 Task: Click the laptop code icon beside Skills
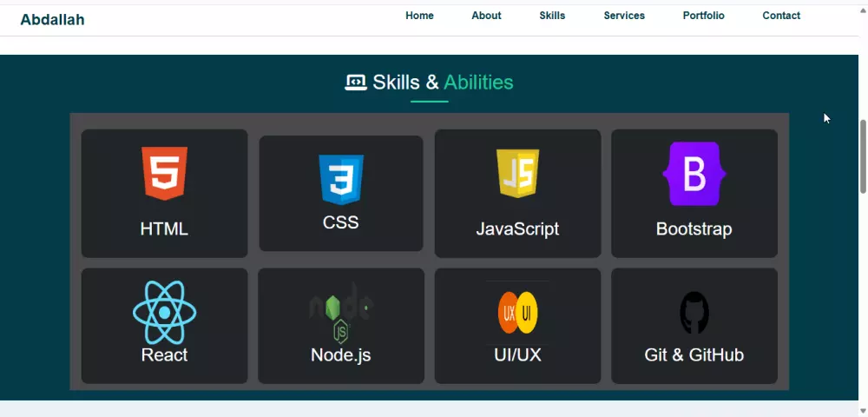pos(355,83)
